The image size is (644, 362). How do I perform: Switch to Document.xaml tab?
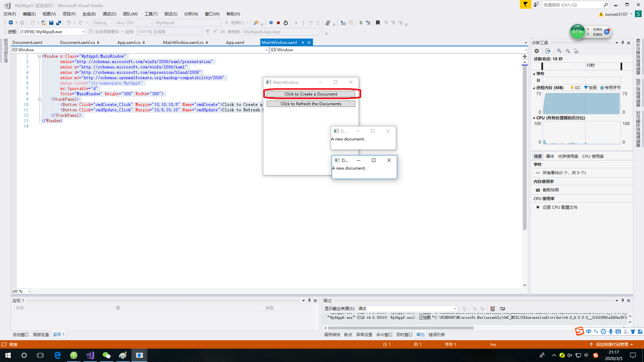pyautogui.click(x=28, y=43)
